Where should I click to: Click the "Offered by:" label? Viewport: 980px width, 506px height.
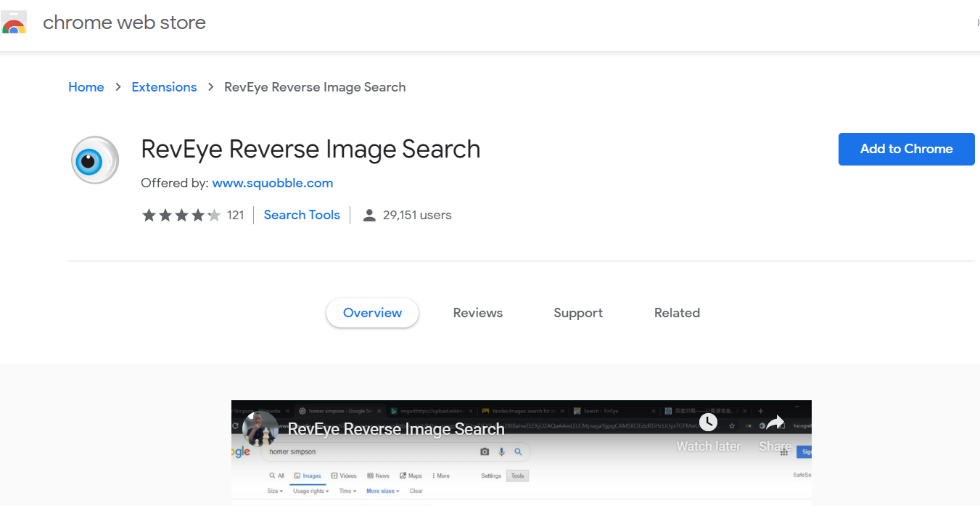[175, 183]
